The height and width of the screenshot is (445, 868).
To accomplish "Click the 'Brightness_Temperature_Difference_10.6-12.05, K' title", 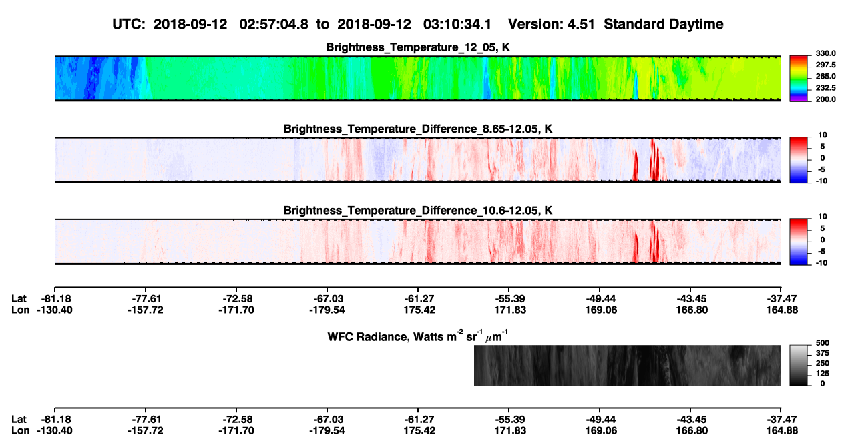I will pyautogui.click(x=418, y=210).
